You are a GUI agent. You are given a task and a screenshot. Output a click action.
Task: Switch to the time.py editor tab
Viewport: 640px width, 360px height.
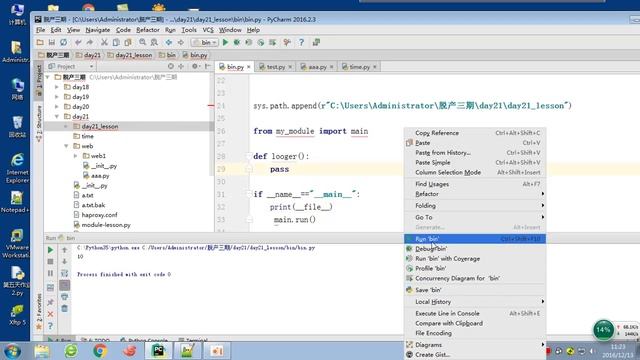tap(358, 67)
